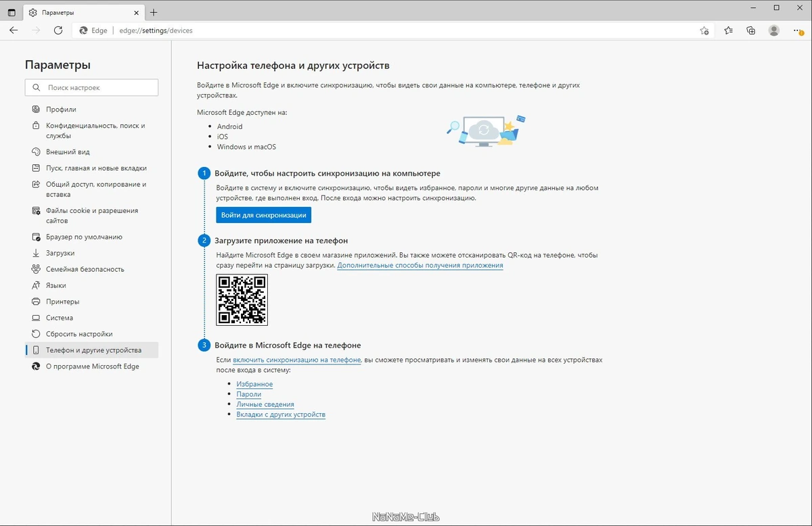Screen dimensions: 812x526
Task: Open Пуск, главная и новые вкладки section
Action: pos(91,168)
